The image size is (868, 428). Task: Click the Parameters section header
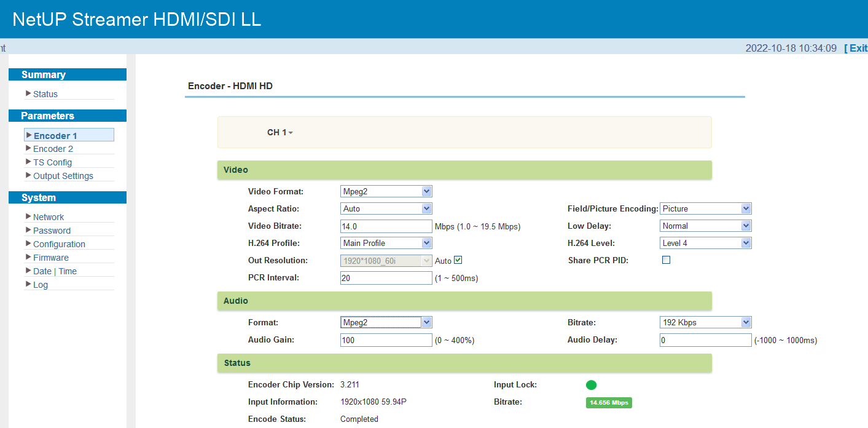pyautogui.click(x=68, y=116)
